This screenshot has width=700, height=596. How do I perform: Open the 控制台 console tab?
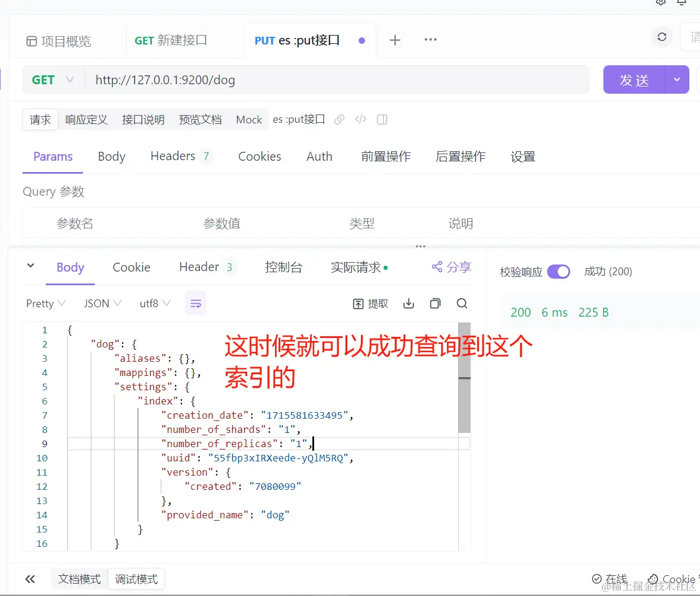[283, 267]
